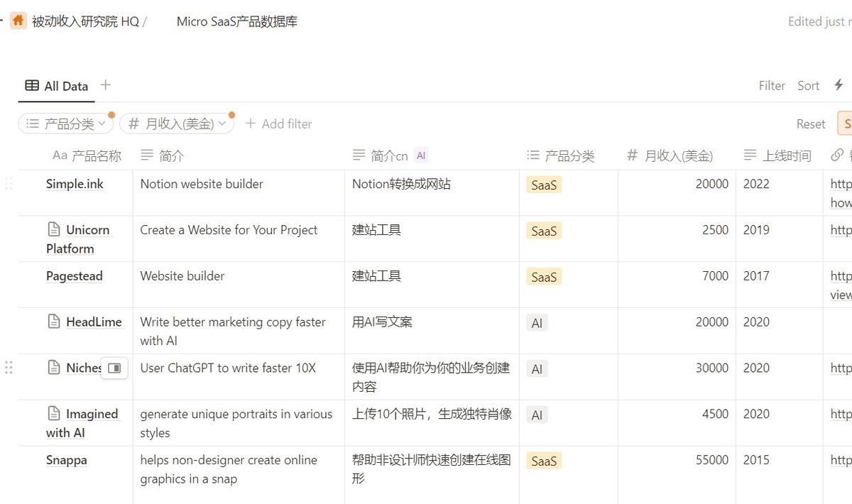This screenshot has width=852, height=504.
Task: Click page icon beside Imagined with AI
Action: (x=53, y=414)
